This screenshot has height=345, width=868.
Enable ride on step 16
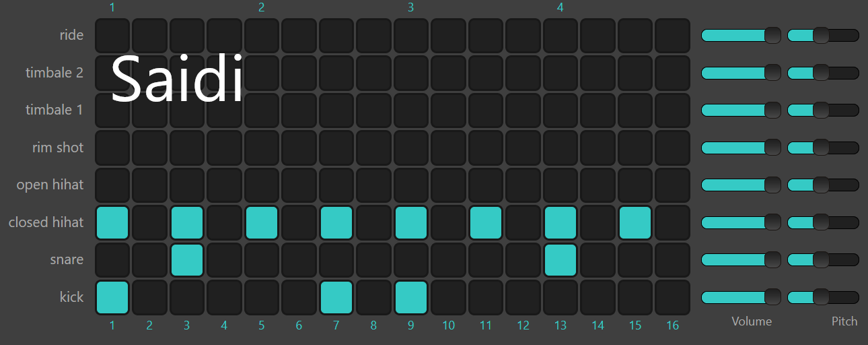click(x=672, y=36)
